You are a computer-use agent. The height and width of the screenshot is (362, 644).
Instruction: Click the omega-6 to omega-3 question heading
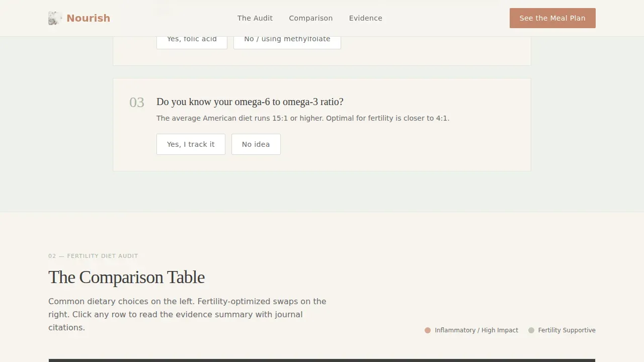[250, 102]
